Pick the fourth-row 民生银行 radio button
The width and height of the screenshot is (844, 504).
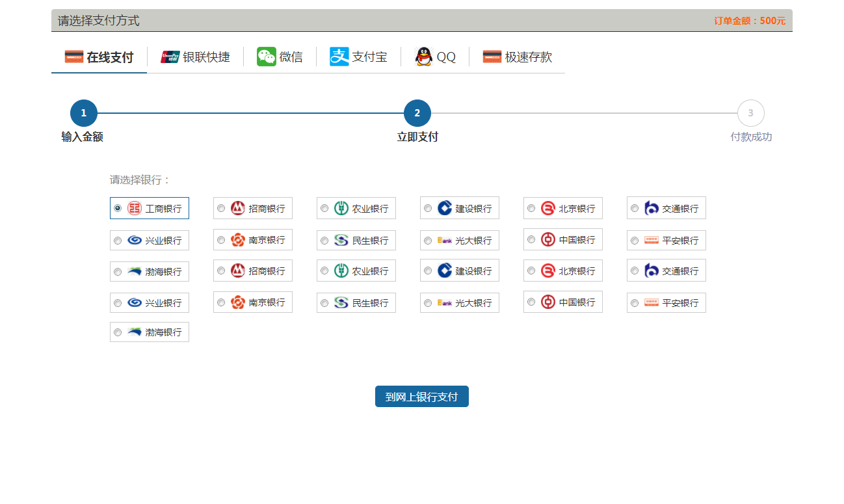pos(324,303)
